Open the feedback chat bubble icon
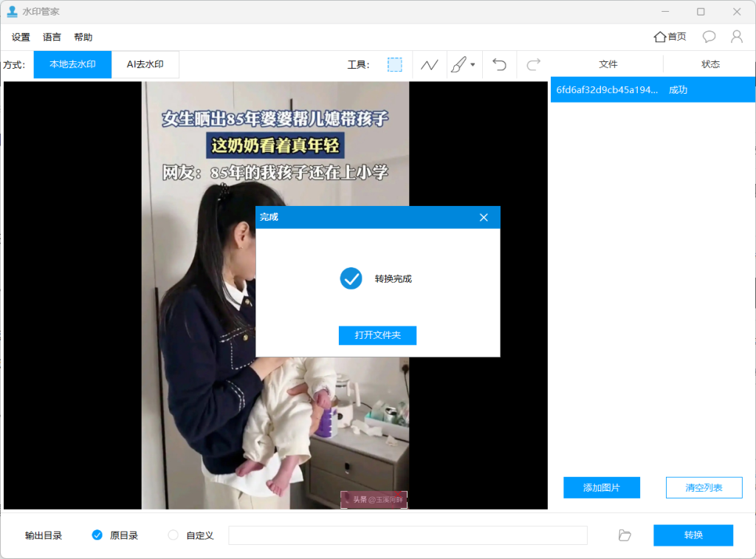The height and width of the screenshot is (559, 756). pyautogui.click(x=709, y=37)
